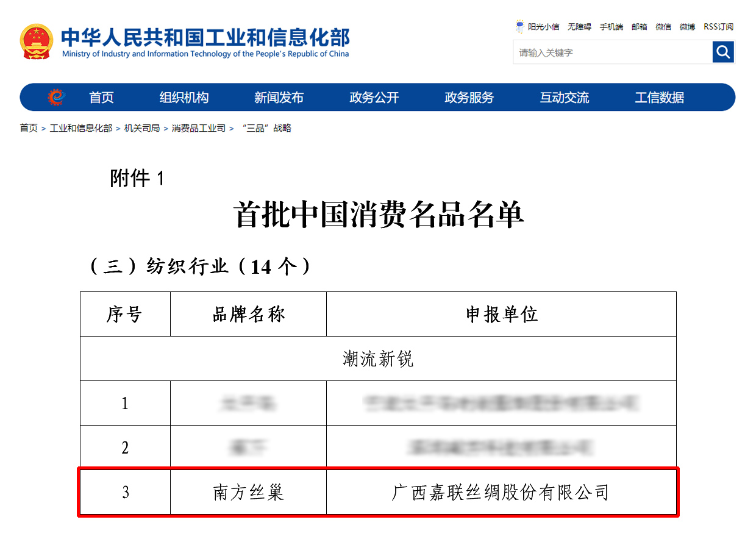The height and width of the screenshot is (553, 756).
Task: Click the 手机端 link
Action: click(611, 27)
